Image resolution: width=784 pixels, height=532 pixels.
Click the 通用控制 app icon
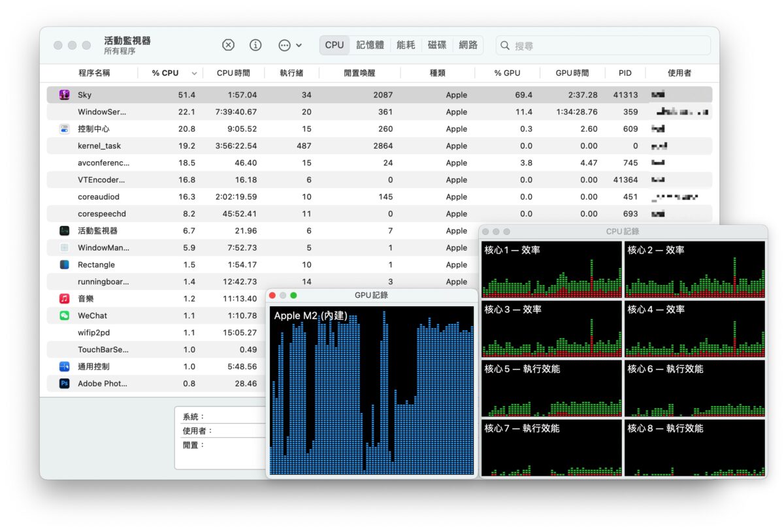[64, 366]
